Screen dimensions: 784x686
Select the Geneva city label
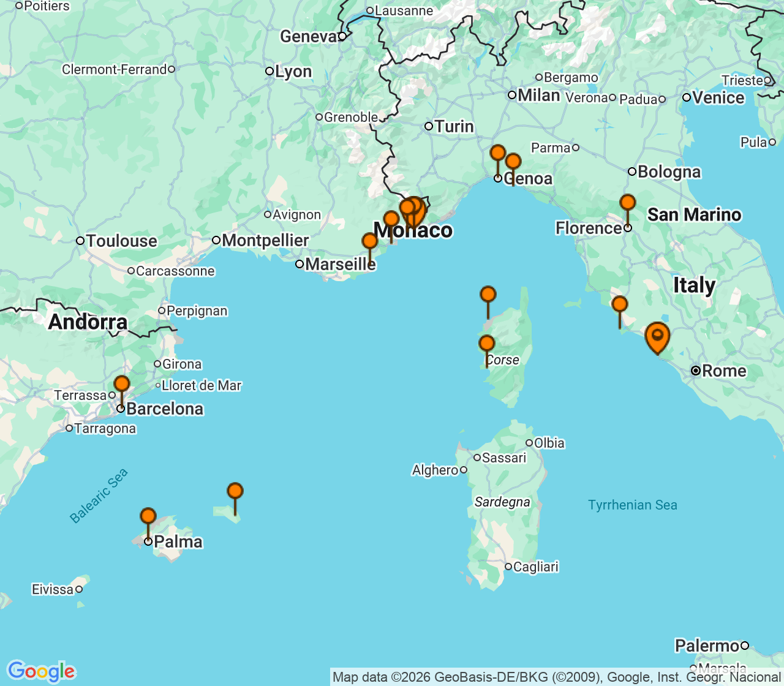309,37
